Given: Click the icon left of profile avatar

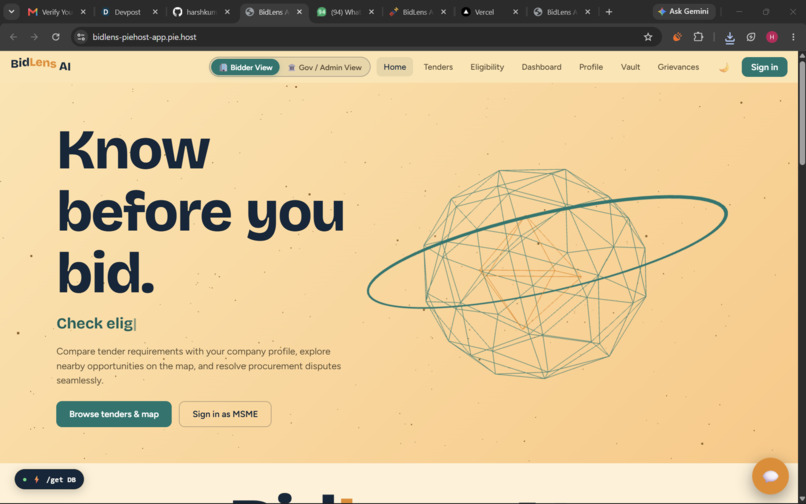Looking at the screenshot, I should pyautogui.click(x=751, y=37).
